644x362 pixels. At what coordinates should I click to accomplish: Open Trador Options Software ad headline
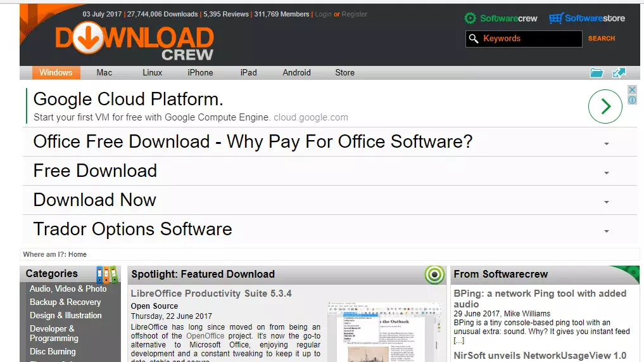(x=132, y=229)
